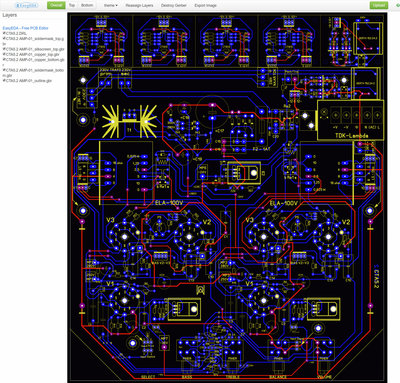Screen dimensions: 400x383
Task: Click the green Upload button
Action: (379, 5)
